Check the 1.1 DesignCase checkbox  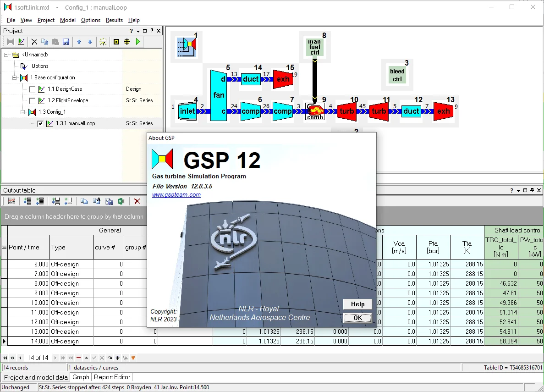pos(32,89)
